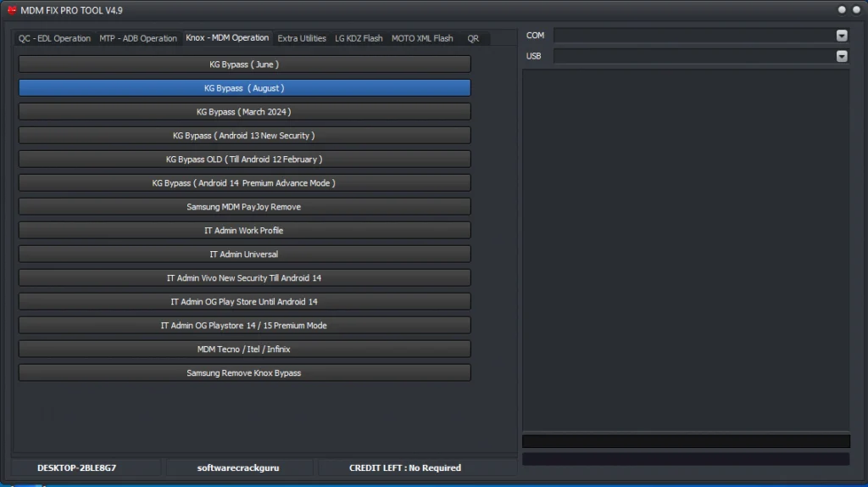Click the KG Bypass ( March 2024 ) button
Image resolution: width=868 pixels, height=487 pixels.
point(244,112)
